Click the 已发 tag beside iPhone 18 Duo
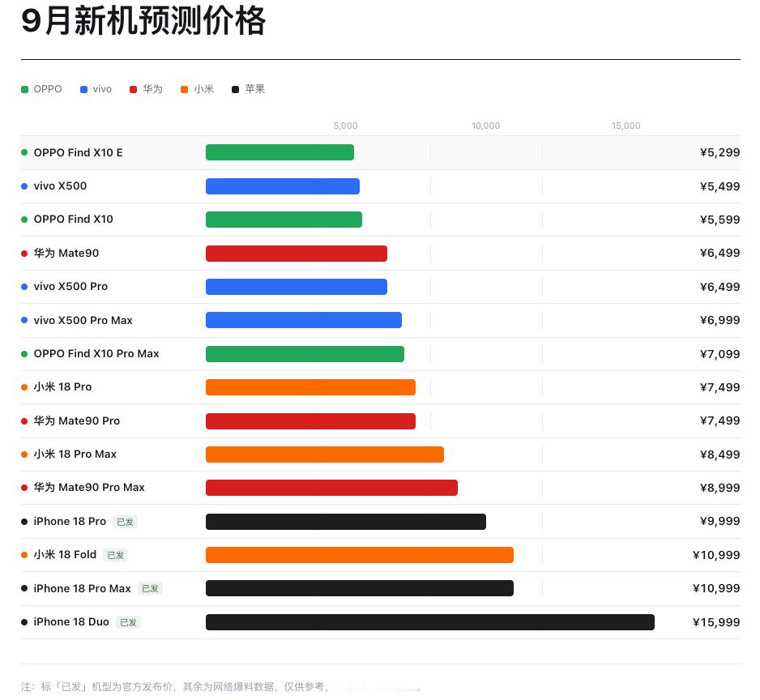Image resolution: width=760 pixels, height=700 pixels. [x=129, y=622]
